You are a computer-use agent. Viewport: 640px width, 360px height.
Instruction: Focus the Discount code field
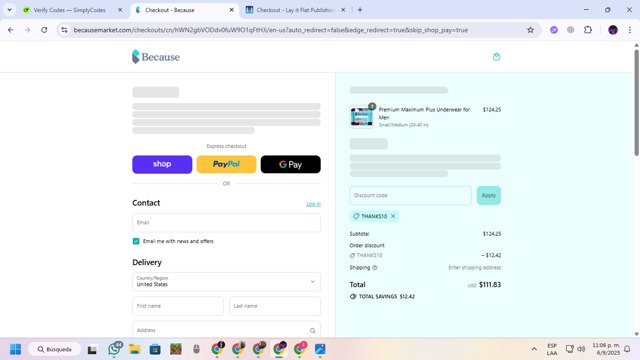(x=410, y=196)
